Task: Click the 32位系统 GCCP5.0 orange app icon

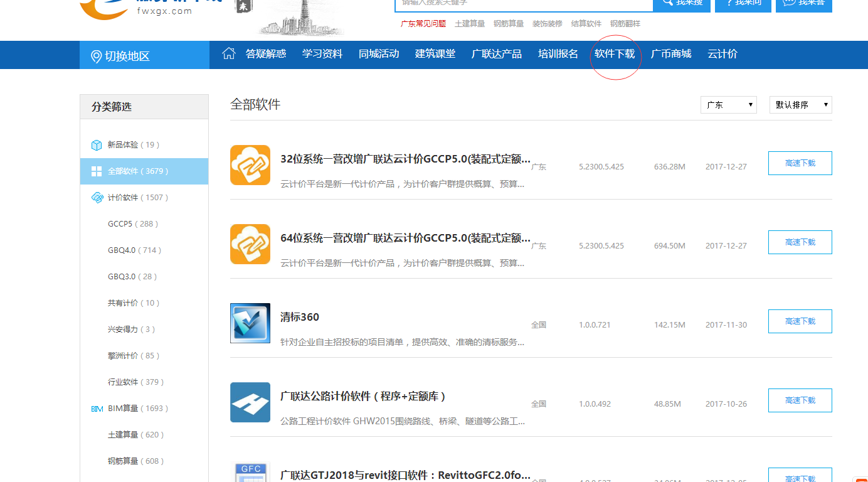Action: [x=250, y=165]
